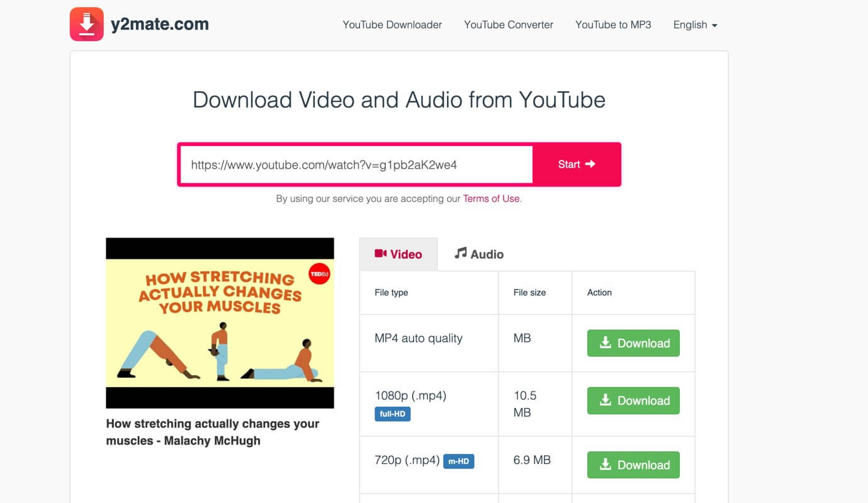
Task: Click the '720p (.mp4)' label
Action: [407, 460]
